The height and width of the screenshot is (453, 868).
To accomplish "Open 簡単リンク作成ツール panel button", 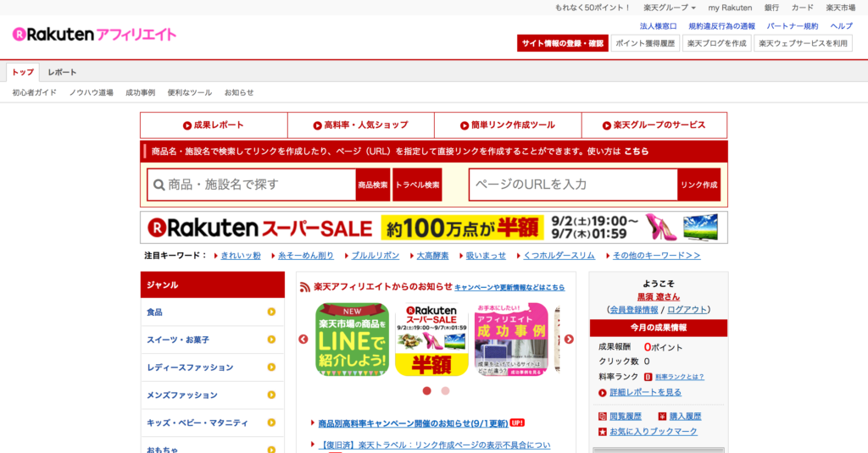I will pyautogui.click(x=508, y=125).
